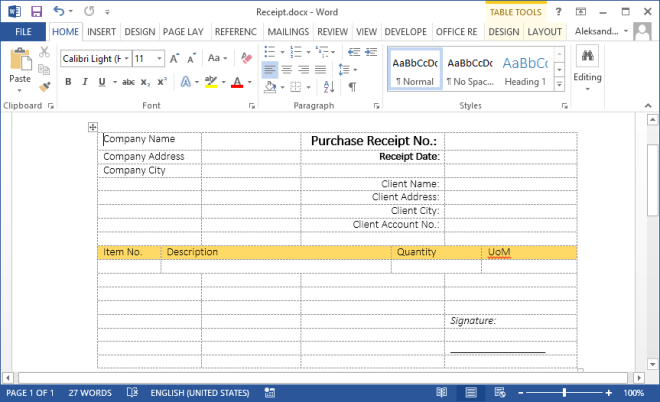This screenshot has height=402, width=660.
Task: Open the Editing find group
Action: [587, 69]
